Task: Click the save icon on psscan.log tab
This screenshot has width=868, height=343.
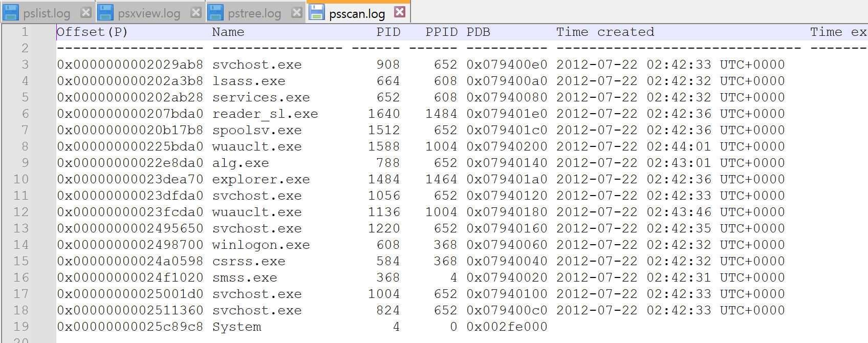Action: click(317, 12)
